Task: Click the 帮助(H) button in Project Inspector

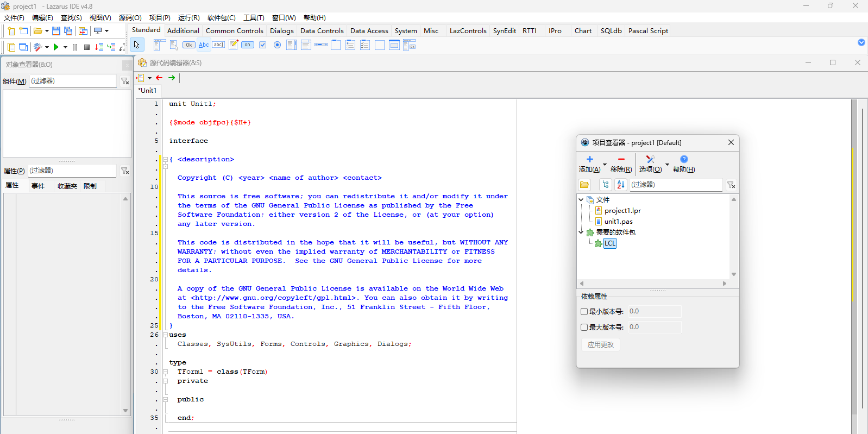Action: point(684,164)
